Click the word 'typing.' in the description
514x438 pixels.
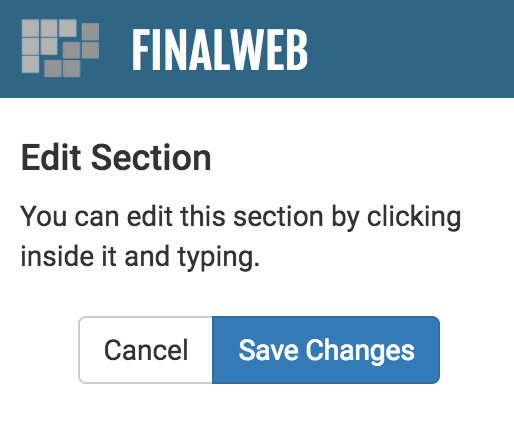point(219,258)
